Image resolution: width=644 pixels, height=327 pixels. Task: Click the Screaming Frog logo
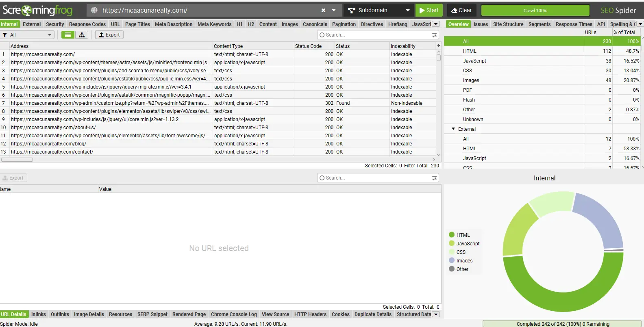(37, 10)
